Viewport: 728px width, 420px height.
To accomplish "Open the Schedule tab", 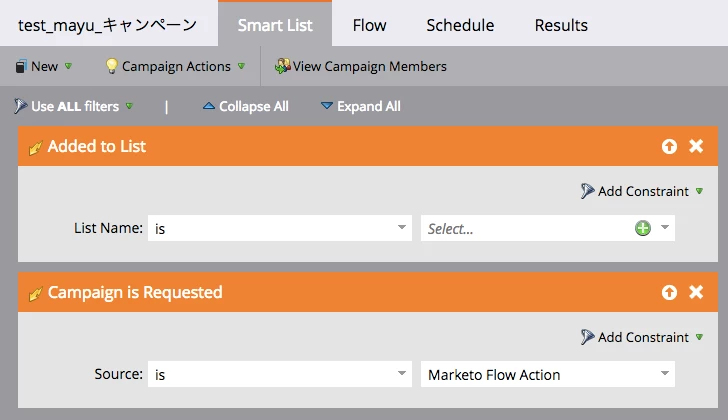I will pos(460,24).
